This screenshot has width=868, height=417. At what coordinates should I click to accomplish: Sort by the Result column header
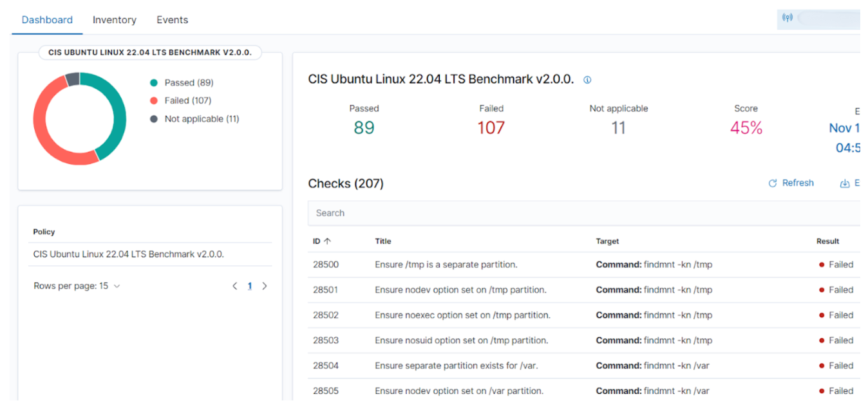click(828, 241)
